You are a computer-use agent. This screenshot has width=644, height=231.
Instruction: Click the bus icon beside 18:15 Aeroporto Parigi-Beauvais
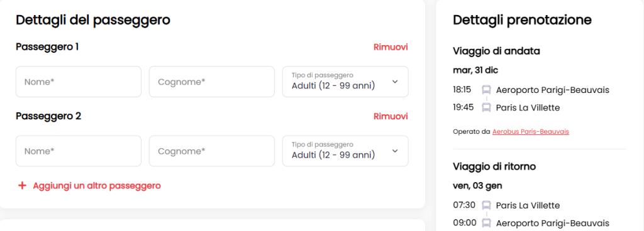[486, 90]
